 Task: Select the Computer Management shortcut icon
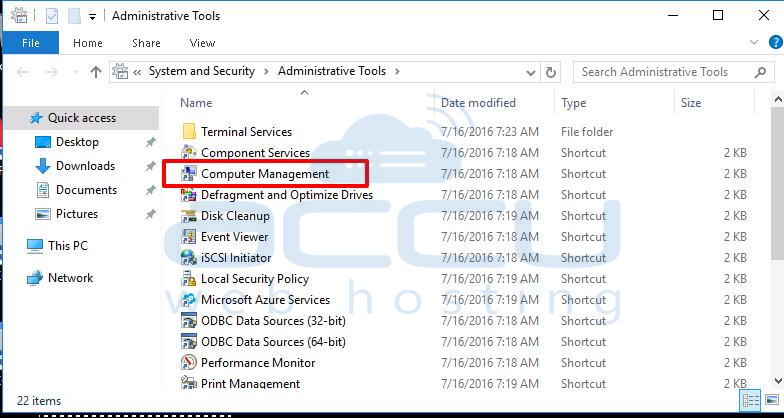(188, 174)
